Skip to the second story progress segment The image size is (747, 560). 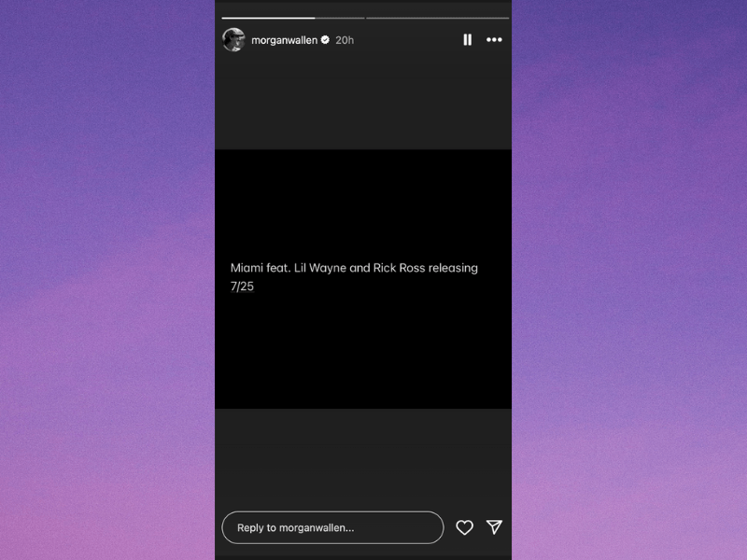[x=437, y=18]
